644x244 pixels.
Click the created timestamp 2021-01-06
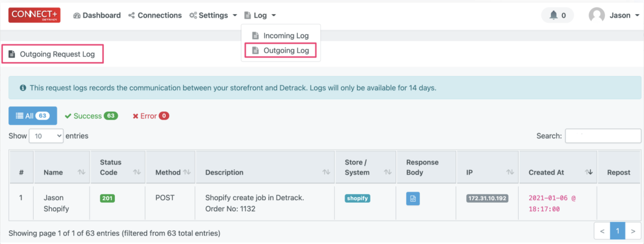tap(552, 203)
